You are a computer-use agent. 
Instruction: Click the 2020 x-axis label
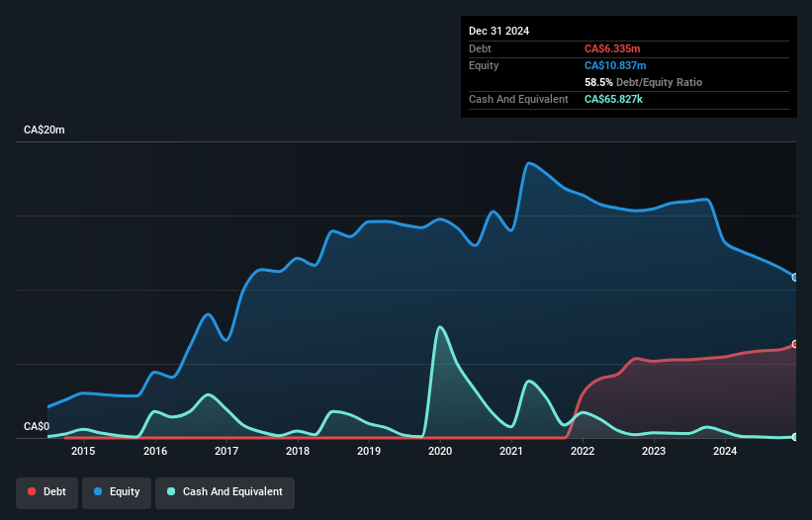(x=440, y=451)
